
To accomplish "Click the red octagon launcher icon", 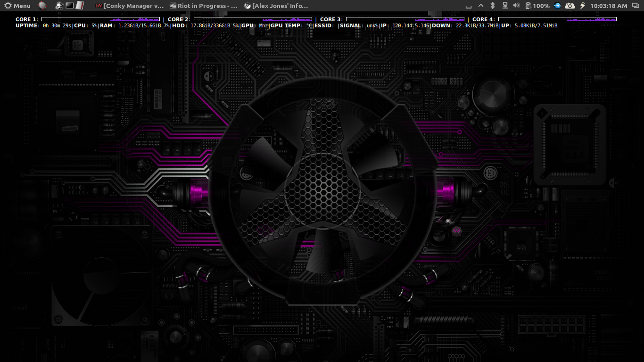I will [x=42, y=6].
